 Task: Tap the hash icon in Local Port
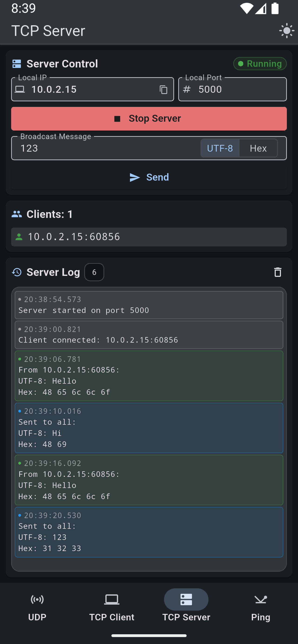187,89
